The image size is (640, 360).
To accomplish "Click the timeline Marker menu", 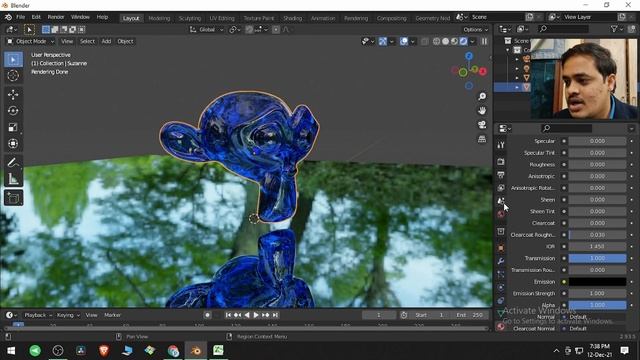I will tap(112, 315).
